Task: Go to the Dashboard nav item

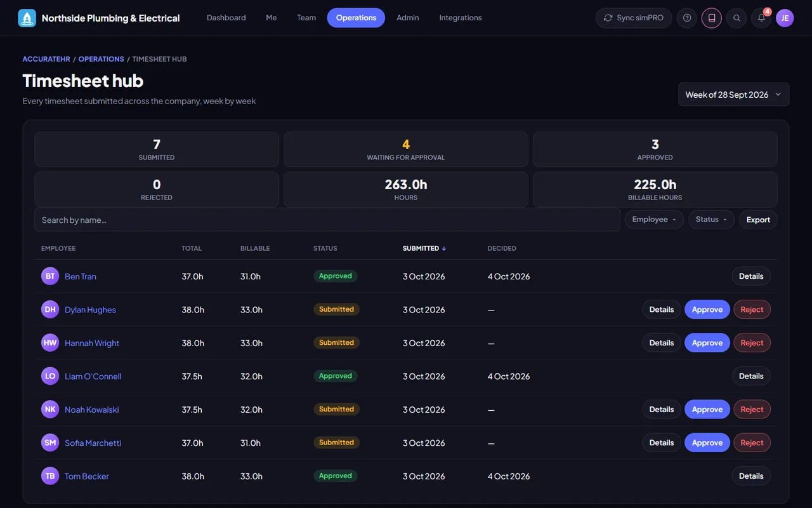Action: click(226, 18)
